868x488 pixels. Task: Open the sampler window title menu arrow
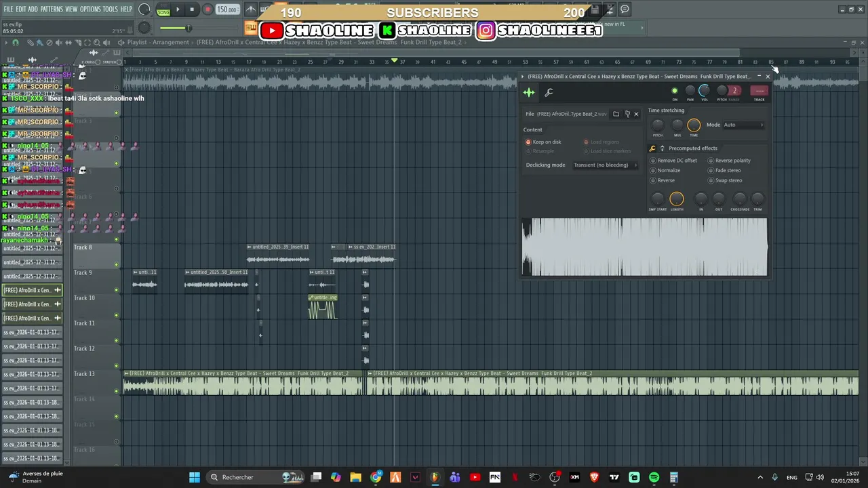[x=524, y=77]
